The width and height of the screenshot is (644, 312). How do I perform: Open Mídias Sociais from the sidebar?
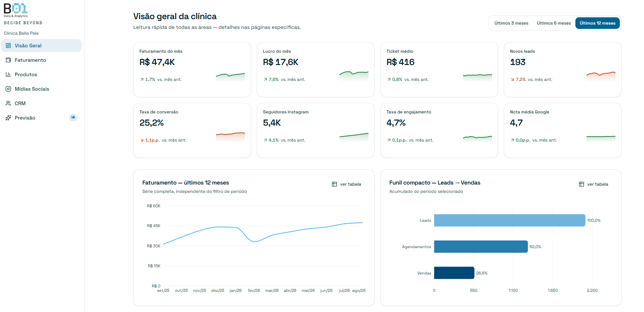click(x=42, y=89)
